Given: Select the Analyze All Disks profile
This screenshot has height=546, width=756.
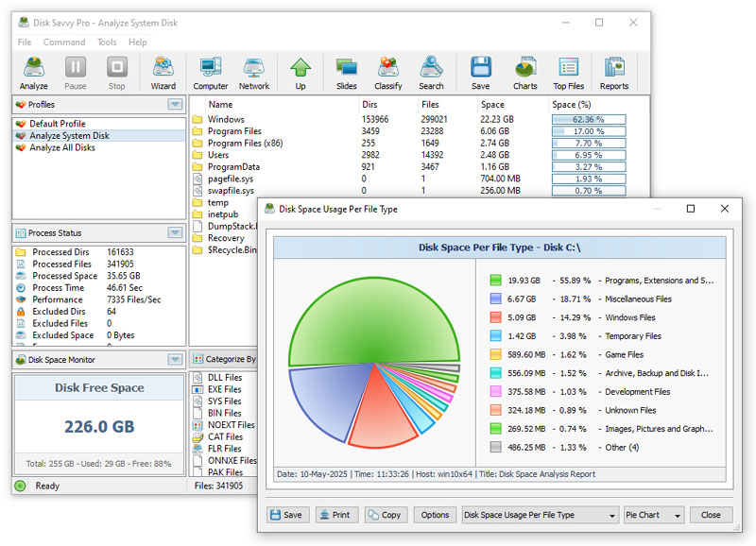Looking at the screenshot, I should click(x=62, y=147).
